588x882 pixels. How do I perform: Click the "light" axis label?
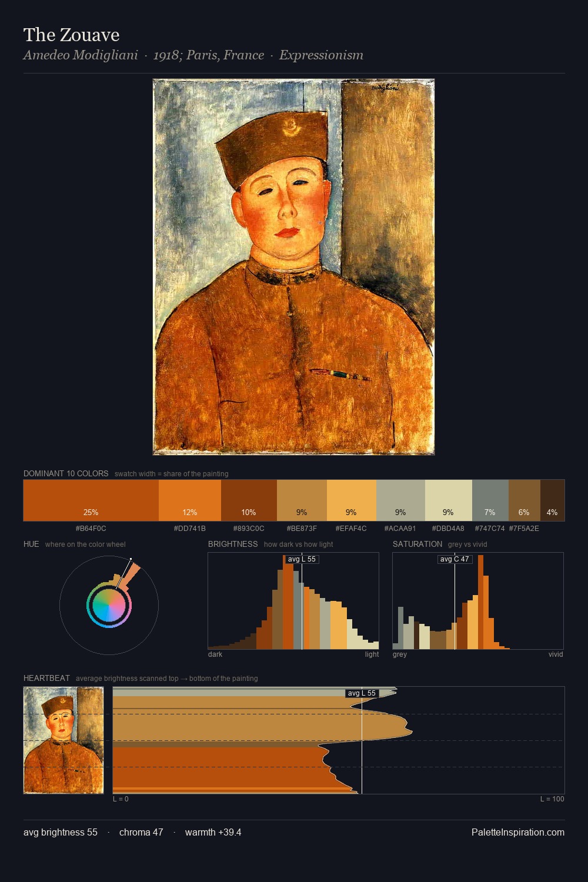click(x=372, y=654)
